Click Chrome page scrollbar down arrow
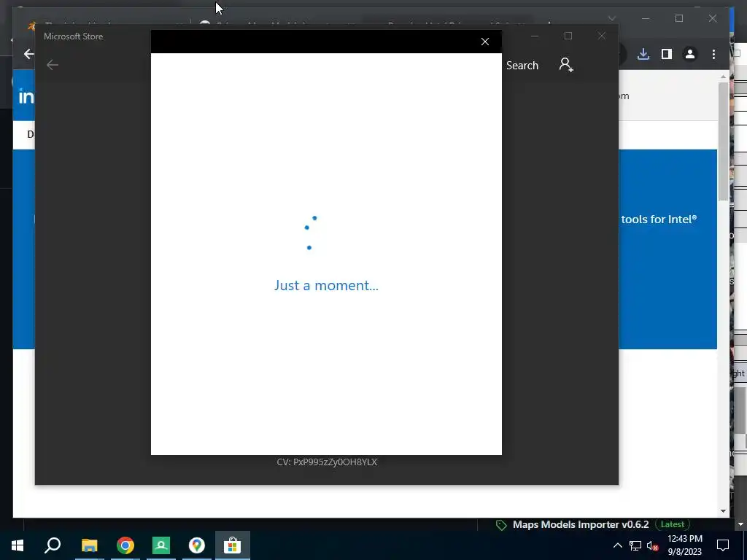 pos(723,511)
